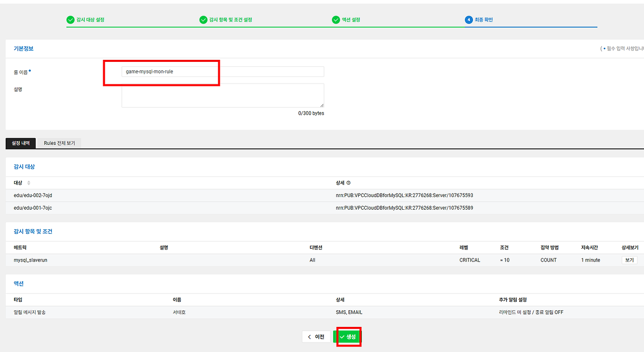This screenshot has width=644, height=352.
Task: Click the = 10 condition value
Action: pyautogui.click(x=505, y=260)
